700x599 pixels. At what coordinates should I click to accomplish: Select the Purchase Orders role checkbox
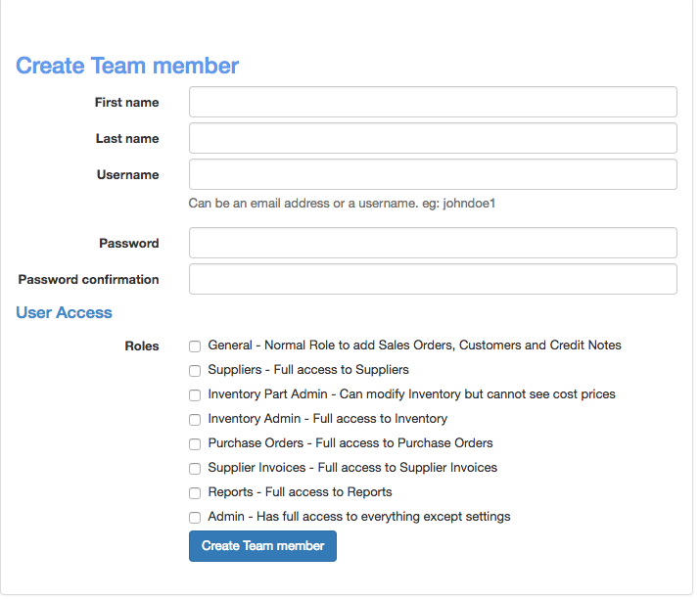tap(195, 443)
